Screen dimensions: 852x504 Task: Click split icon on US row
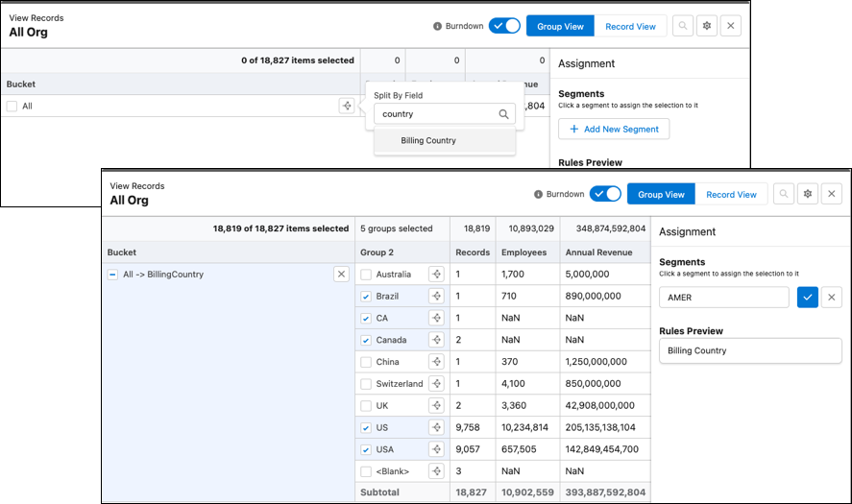click(x=436, y=427)
